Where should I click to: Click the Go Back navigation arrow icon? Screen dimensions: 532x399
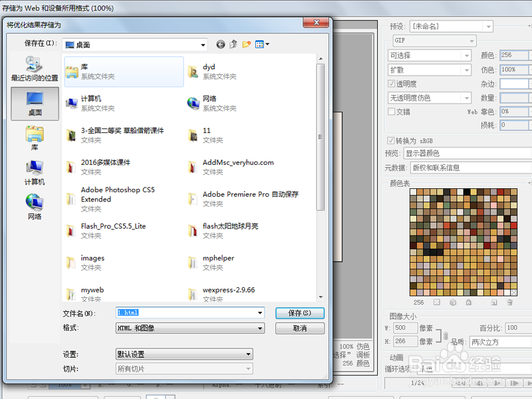click(x=220, y=45)
